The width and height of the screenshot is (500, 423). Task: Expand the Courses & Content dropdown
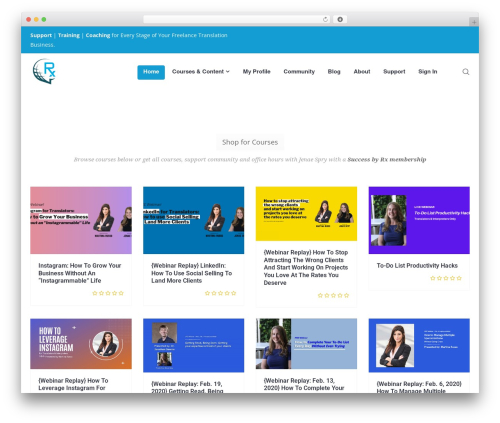pyautogui.click(x=201, y=72)
